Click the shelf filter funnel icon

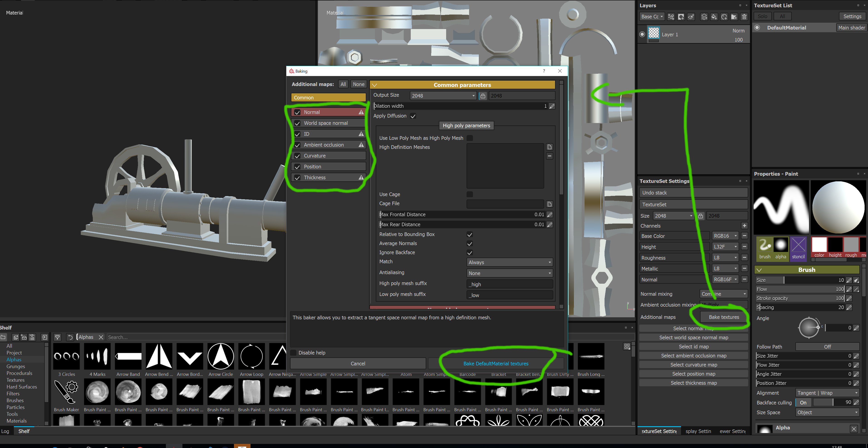(57, 337)
